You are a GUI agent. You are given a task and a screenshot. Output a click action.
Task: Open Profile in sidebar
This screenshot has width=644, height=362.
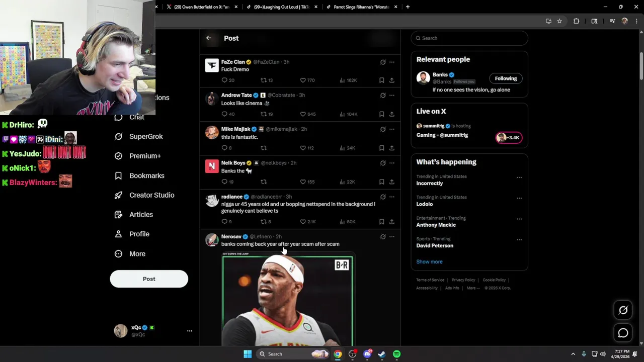pos(132,234)
